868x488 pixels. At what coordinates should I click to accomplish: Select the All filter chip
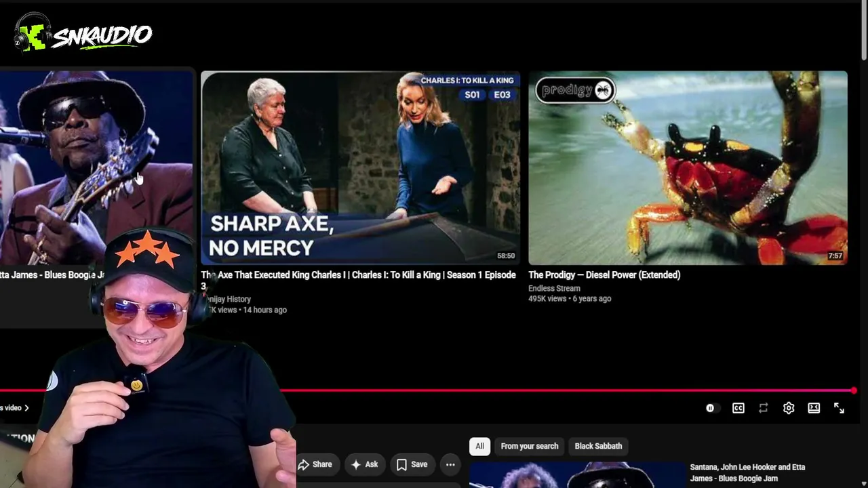click(x=479, y=446)
